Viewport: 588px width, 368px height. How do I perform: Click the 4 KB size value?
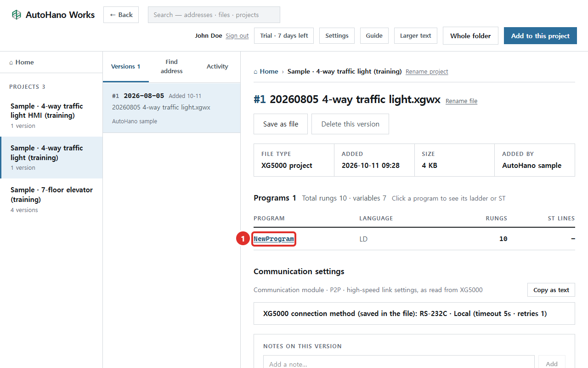430,166
